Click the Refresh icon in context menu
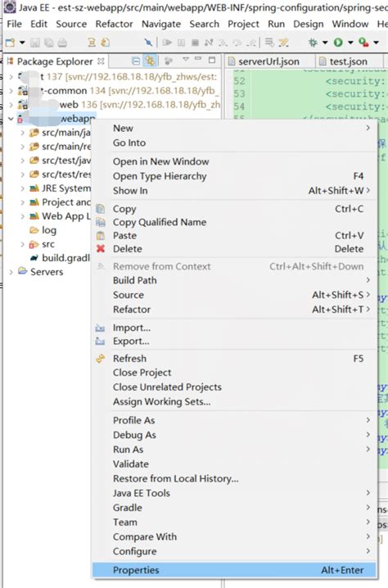This screenshot has height=588, width=388. click(x=100, y=359)
